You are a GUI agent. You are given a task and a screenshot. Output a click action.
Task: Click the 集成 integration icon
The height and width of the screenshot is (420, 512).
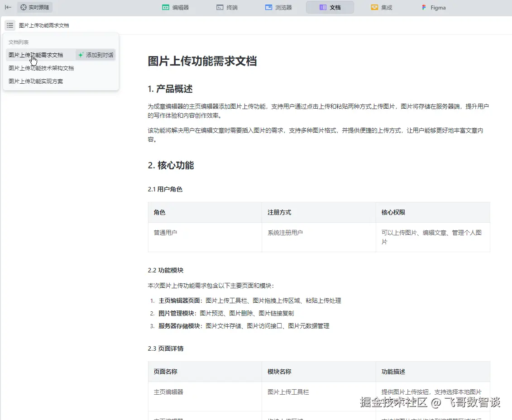click(x=374, y=7)
